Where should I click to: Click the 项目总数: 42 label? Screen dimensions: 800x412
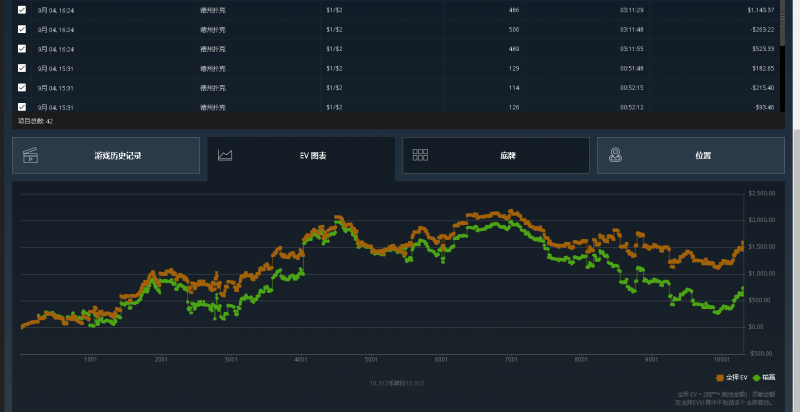pos(36,121)
